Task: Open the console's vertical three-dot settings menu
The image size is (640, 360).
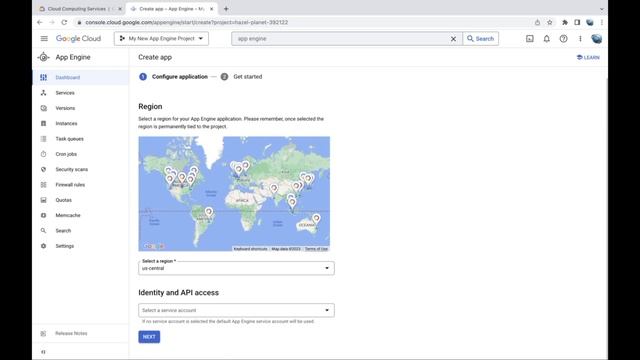Action: pyautogui.click(x=580, y=38)
